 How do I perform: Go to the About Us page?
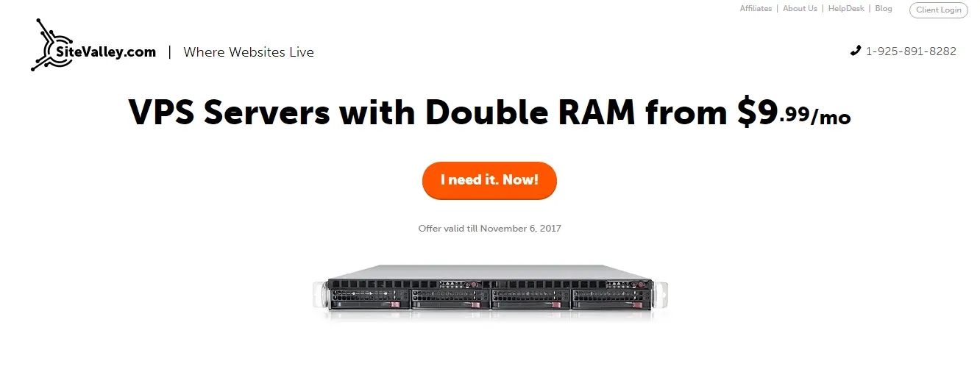[800, 9]
